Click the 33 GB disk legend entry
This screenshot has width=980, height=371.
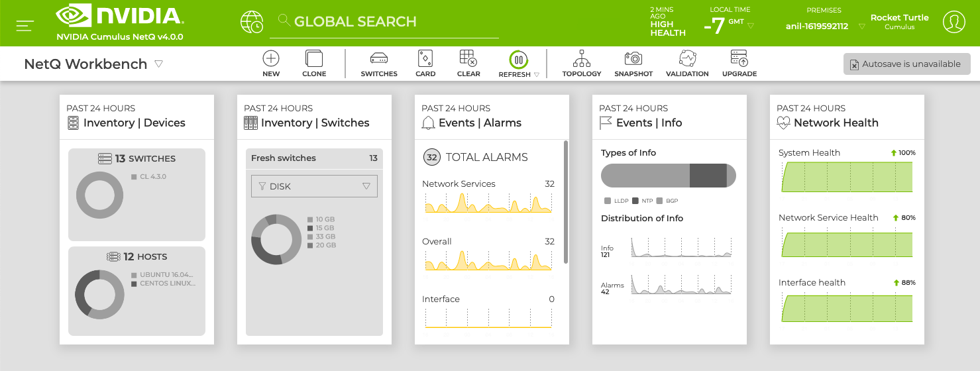pos(321,237)
